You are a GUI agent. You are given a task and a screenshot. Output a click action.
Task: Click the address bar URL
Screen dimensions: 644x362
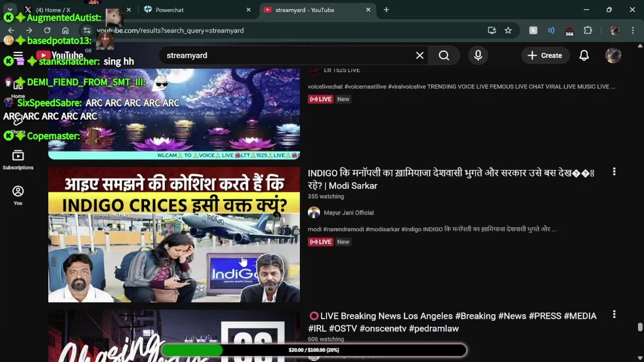(x=171, y=31)
